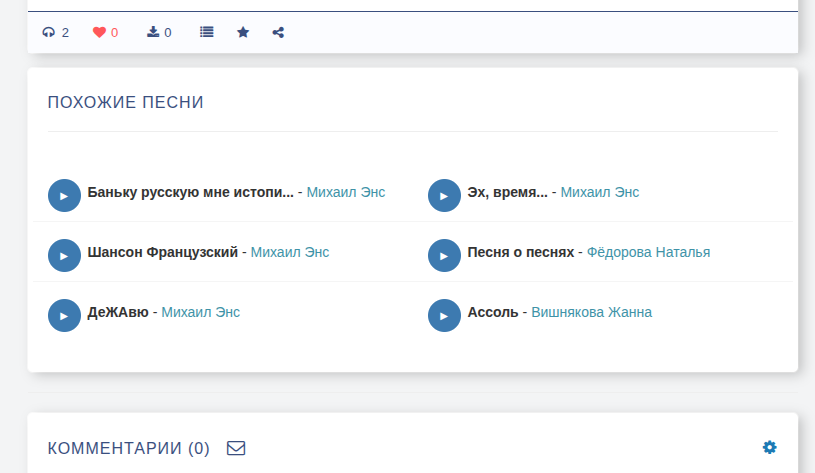Click the headphones listen count icon
Viewport: 815px width, 473px height.
tap(49, 32)
